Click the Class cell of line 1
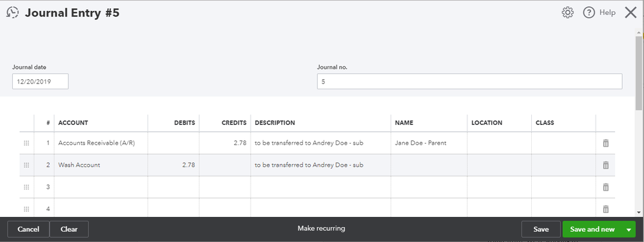 pyautogui.click(x=564, y=143)
